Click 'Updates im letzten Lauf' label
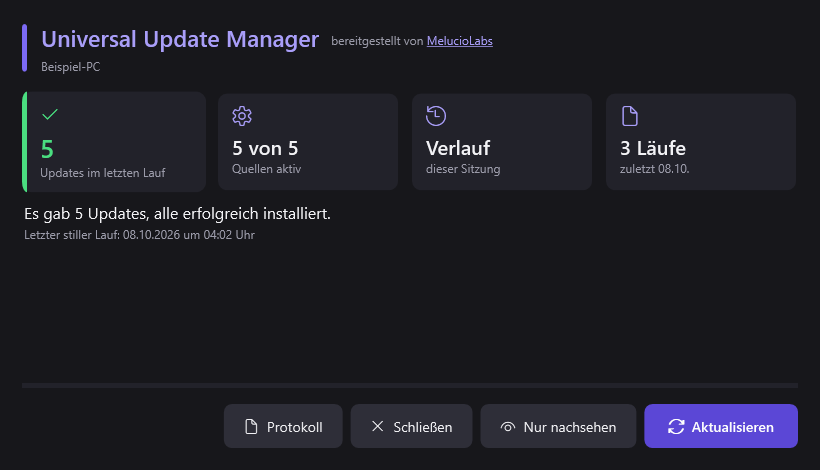This screenshot has width=820, height=470. point(102,173)
